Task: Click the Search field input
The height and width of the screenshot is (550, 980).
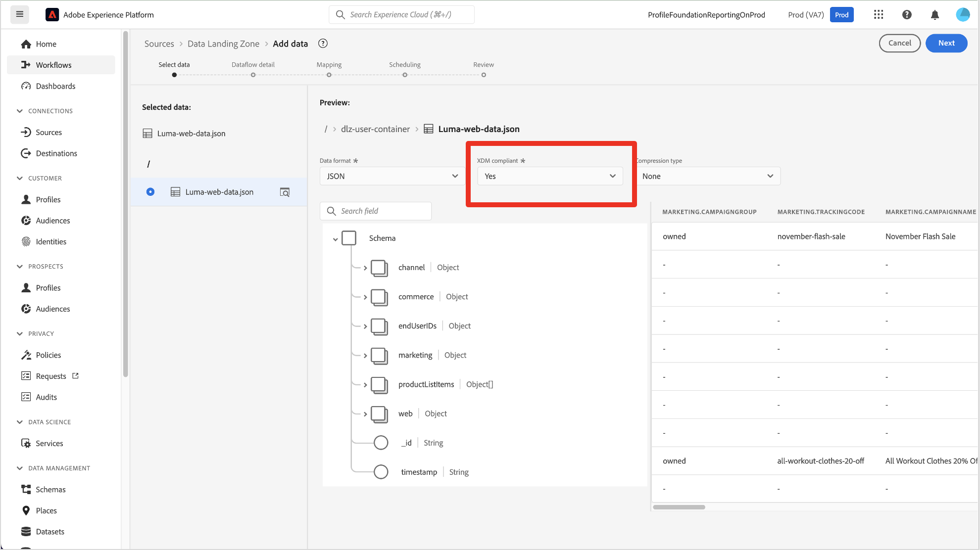Action: pyautogui.click(x=376, y=211)
